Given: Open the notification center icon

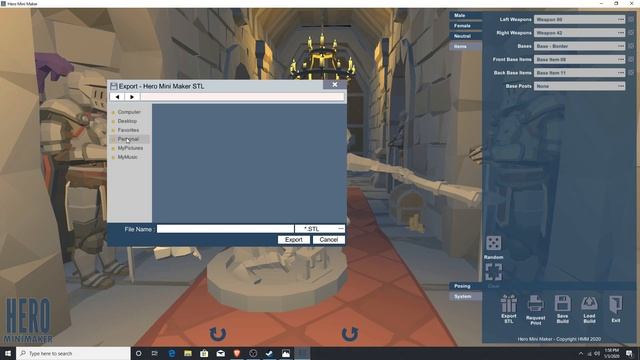Looking at the screenshot, I should (629, 353).
